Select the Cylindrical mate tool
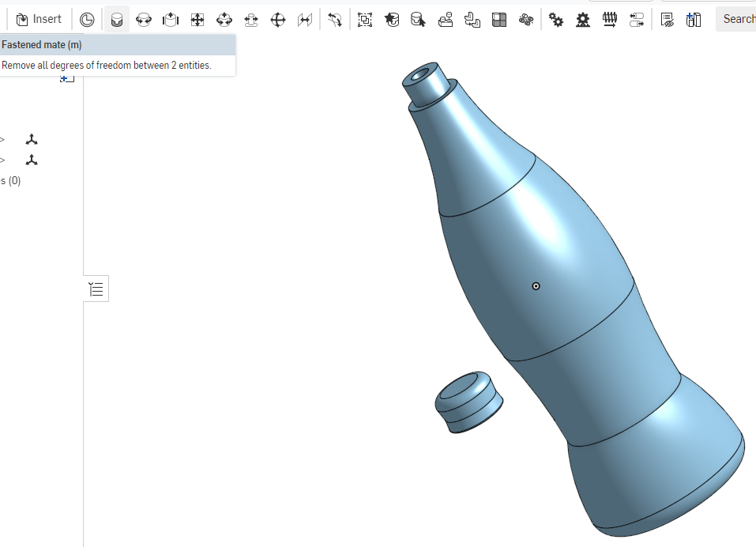The height and width of the screenshot is (547, 756). (x=224, y=18)
